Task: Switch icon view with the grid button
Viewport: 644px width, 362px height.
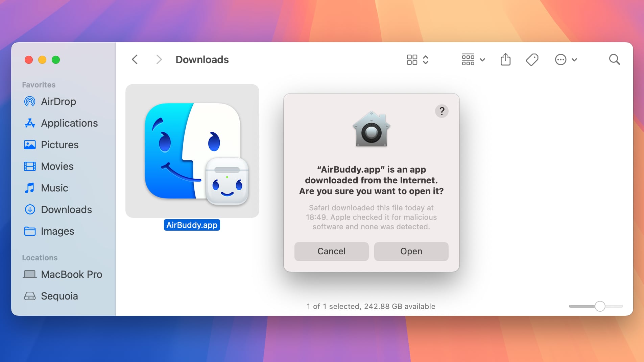Action: tap(412, 60)
